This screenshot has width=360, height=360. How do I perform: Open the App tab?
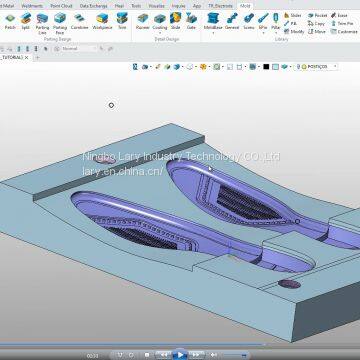(x=197, y=6)
